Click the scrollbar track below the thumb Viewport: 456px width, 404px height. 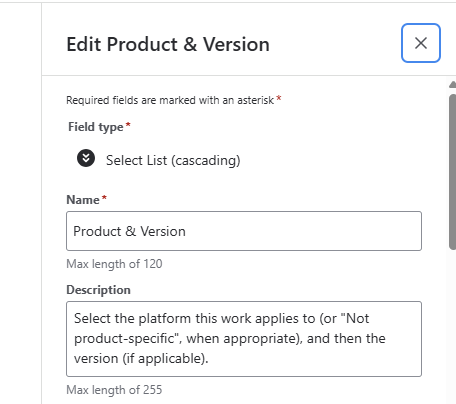click(453, 327)
